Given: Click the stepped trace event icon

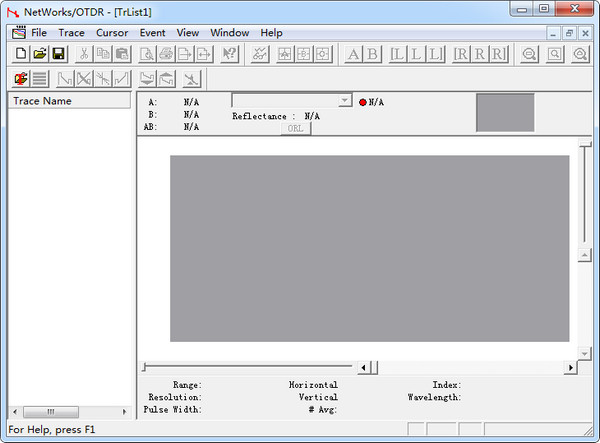Looking at the screenshot, I should (65, 79).
